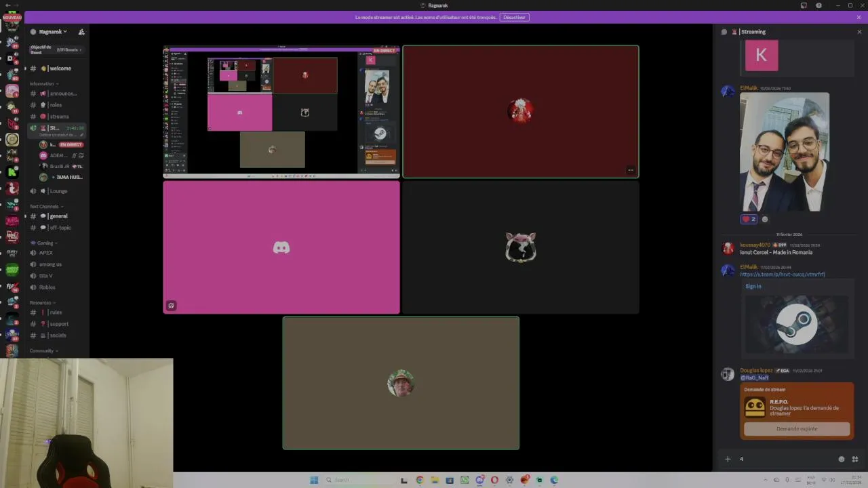Select the screen-share stream tile
868x488 pixels.
click(x=281, y=112)
